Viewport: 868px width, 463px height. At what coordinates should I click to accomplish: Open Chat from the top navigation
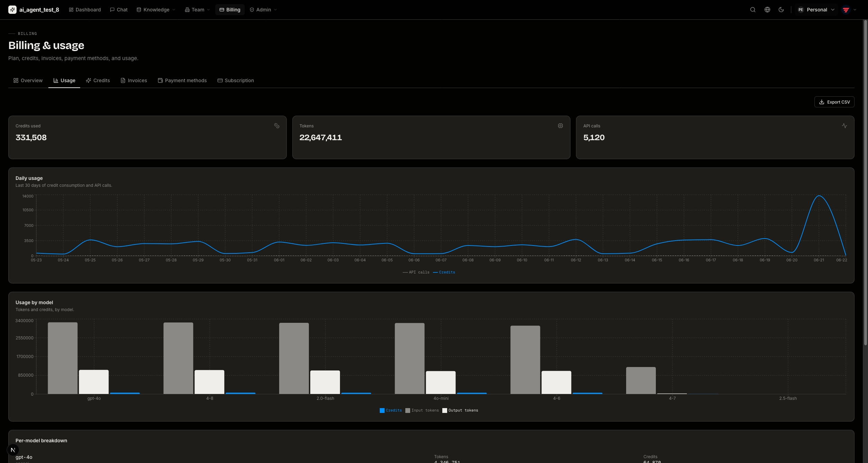pyautogui.click(x=119, y=10)
